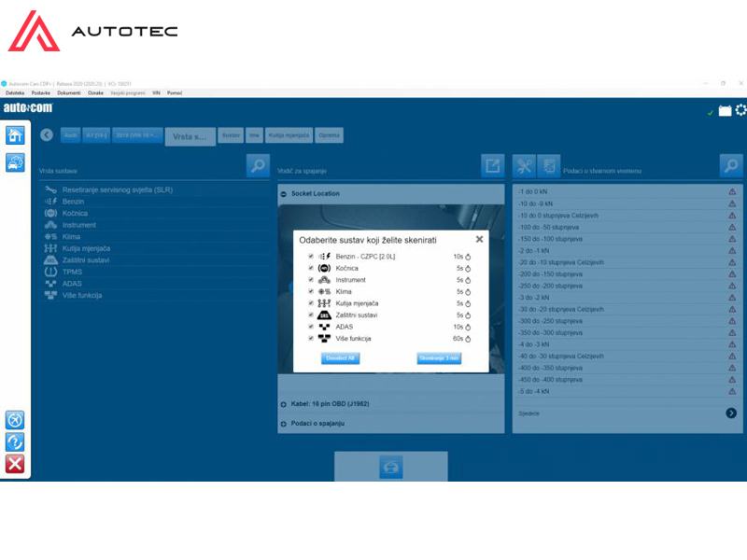The height and width of the screenshot is (560, 747).
Task: Click the SRS icon next to Zaštitni sustavi in dialog
Action: point(324,315)
